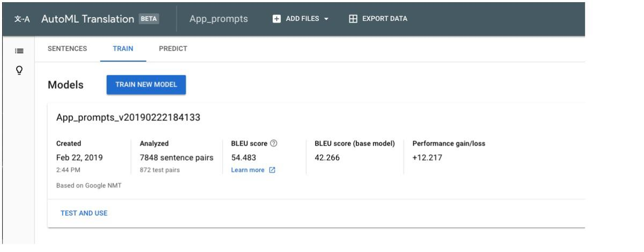The image size is (644, 252).
Task: Click the BETA badge label
Action: pos(149,19)
